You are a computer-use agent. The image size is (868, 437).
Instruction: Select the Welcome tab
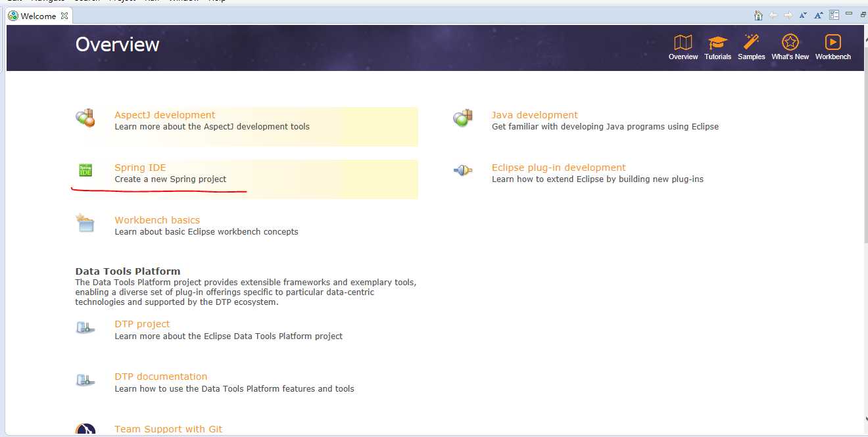pos(38,16)
